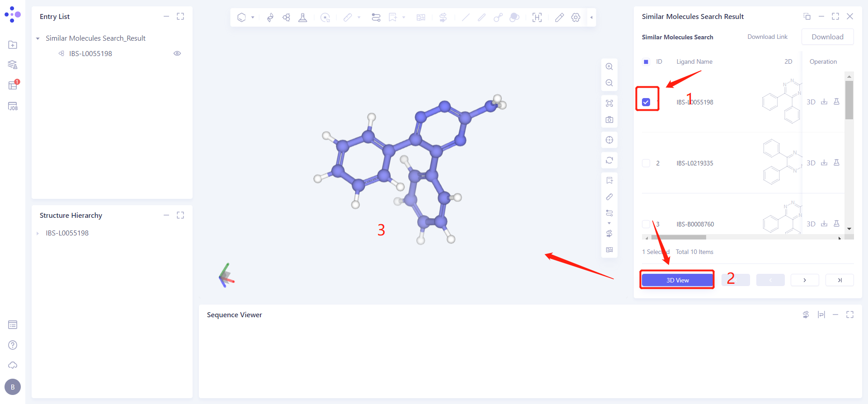Select the circular pick-selection tool in toolbar
The width and height of the screenshot is (868, 404).
(x=325, y=17)
